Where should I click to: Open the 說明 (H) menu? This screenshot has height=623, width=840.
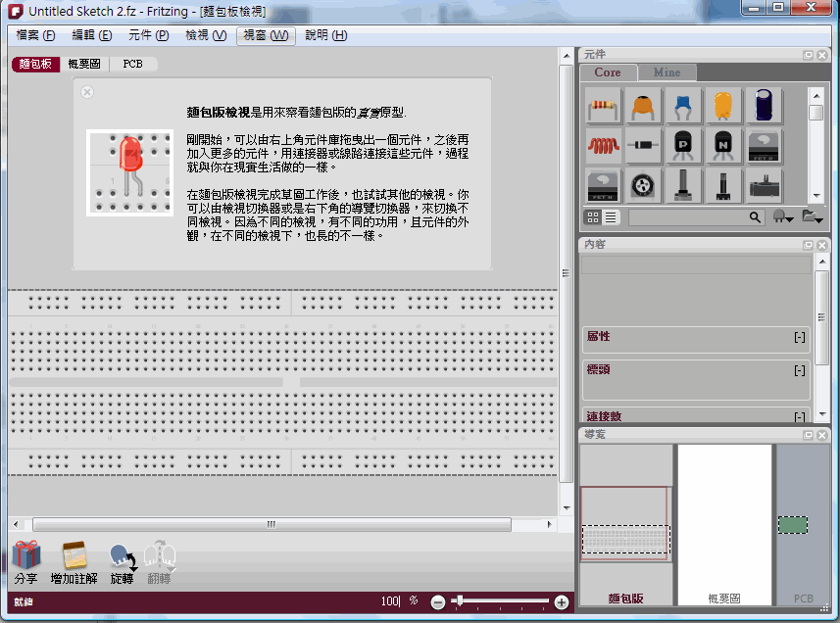coord(326,35)
